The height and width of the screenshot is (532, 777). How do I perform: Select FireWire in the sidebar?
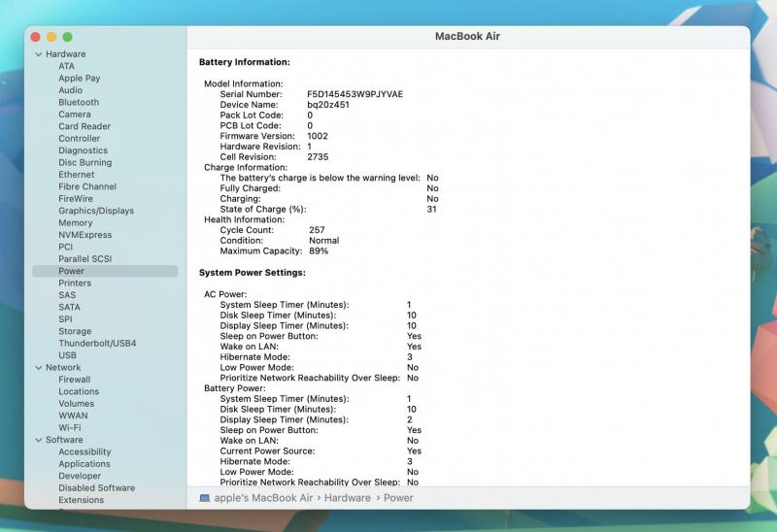pyautogui.click(x=76, y=199)
